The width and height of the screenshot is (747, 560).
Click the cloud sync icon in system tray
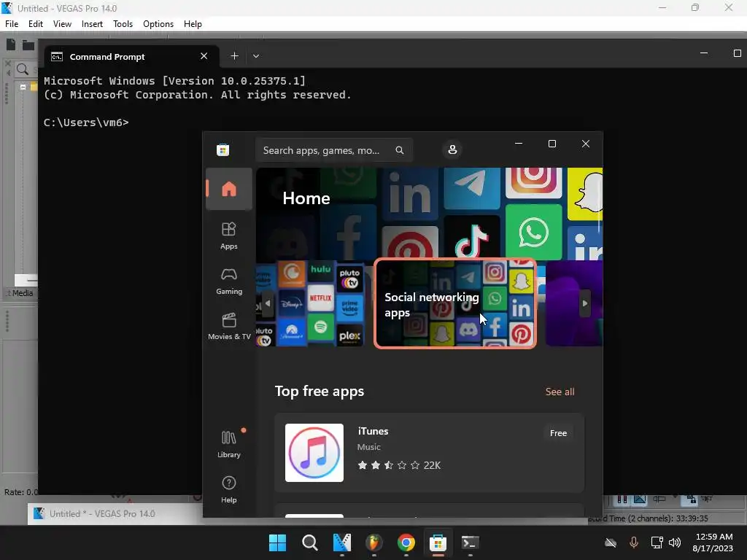click(611, 542)
